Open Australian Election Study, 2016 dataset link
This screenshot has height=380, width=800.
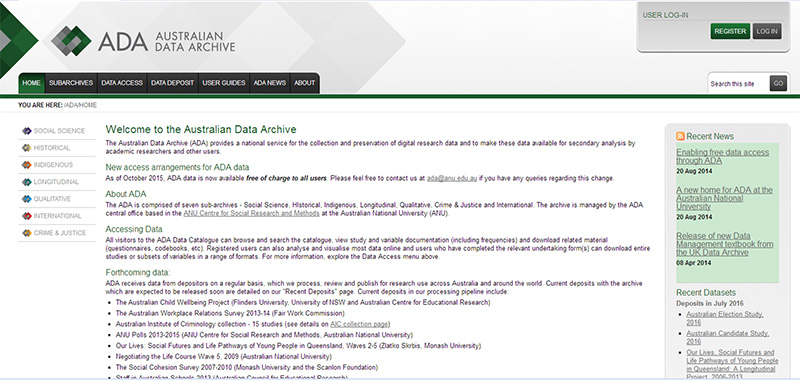click(x=724, y=318)
